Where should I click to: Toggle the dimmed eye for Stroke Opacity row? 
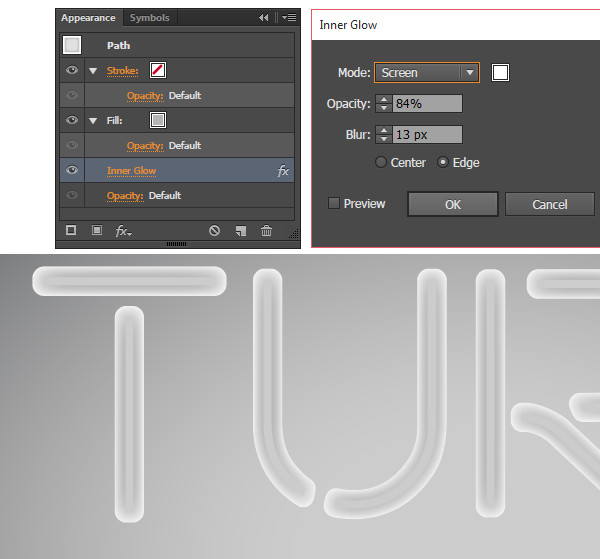tap(72, 95)
